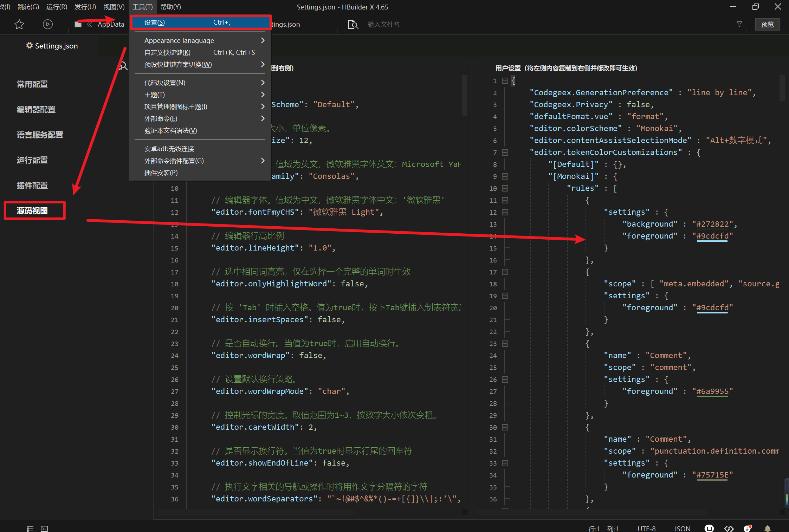Click the update download icon in status bar
The width and height of the screenshot is (789, 532).
pyautogui.click(x=747, y=528)
